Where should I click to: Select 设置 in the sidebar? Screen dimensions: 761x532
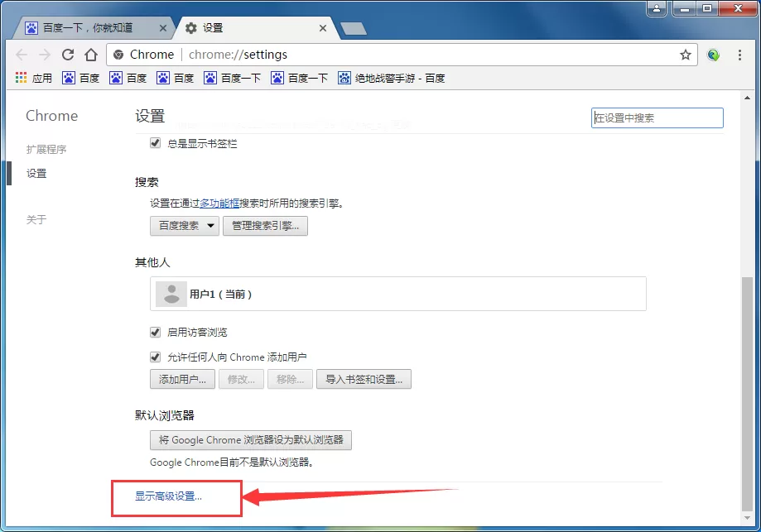click(x=36, y=173)
